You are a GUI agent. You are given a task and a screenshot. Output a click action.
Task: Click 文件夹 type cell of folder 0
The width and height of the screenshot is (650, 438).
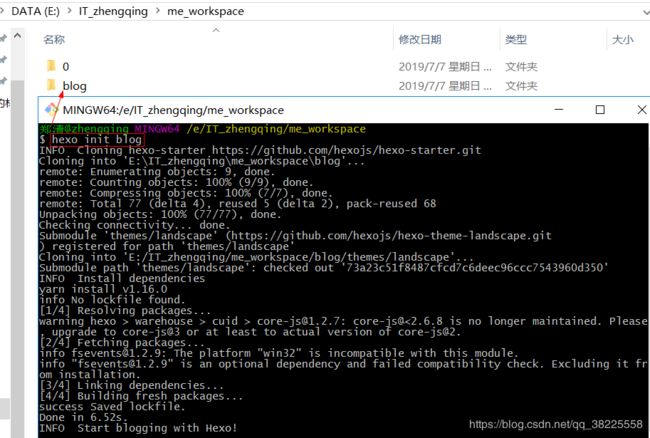click(x=521, y=67)
